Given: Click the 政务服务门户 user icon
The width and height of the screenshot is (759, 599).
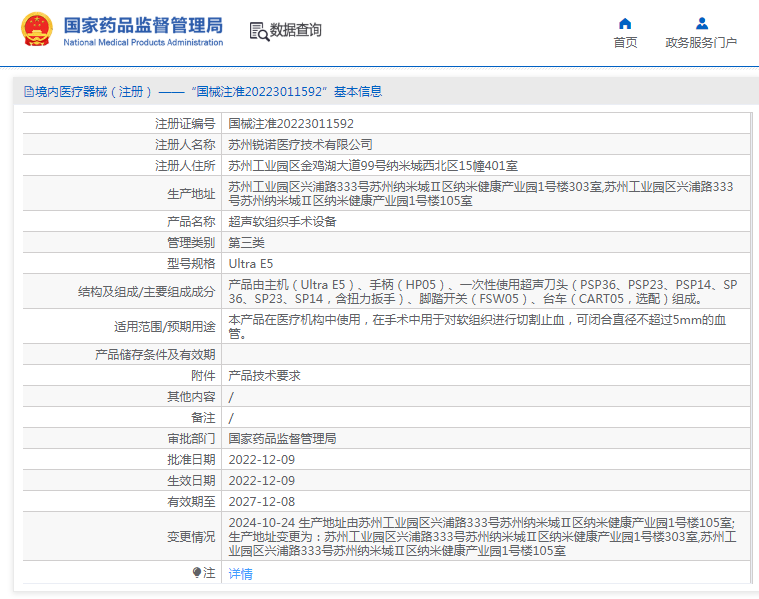Looking at the screenshot, I should coord(701,23).
